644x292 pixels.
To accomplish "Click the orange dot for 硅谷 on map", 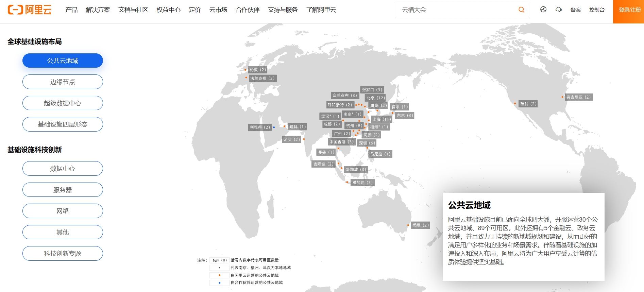I will [x=515, y=104].
